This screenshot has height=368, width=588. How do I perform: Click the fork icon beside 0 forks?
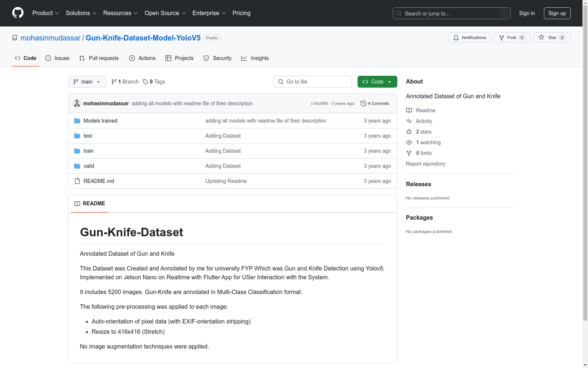pyautogui.click(x=409, y=153)
